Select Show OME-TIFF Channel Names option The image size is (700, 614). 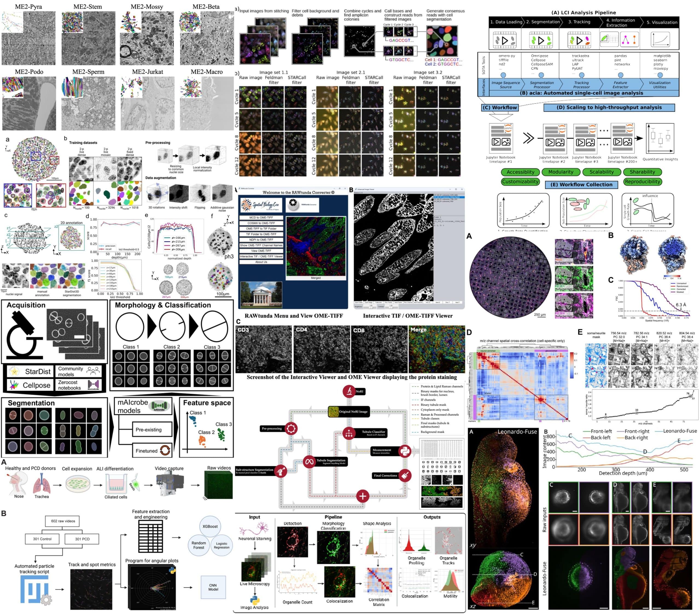(x=261, y=245)
